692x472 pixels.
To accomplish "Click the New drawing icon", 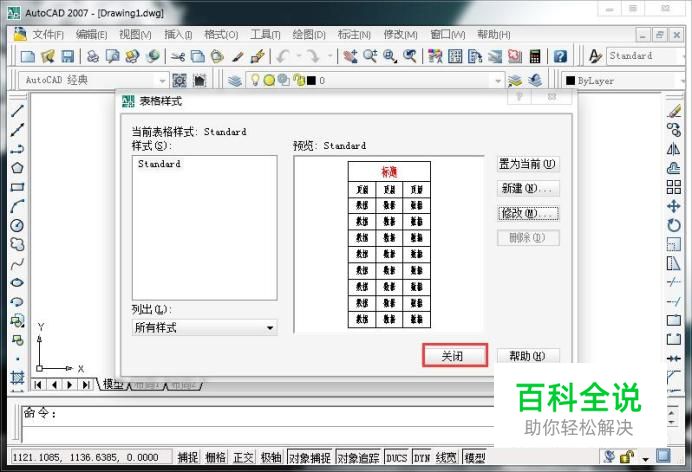I will click(28, 56).
